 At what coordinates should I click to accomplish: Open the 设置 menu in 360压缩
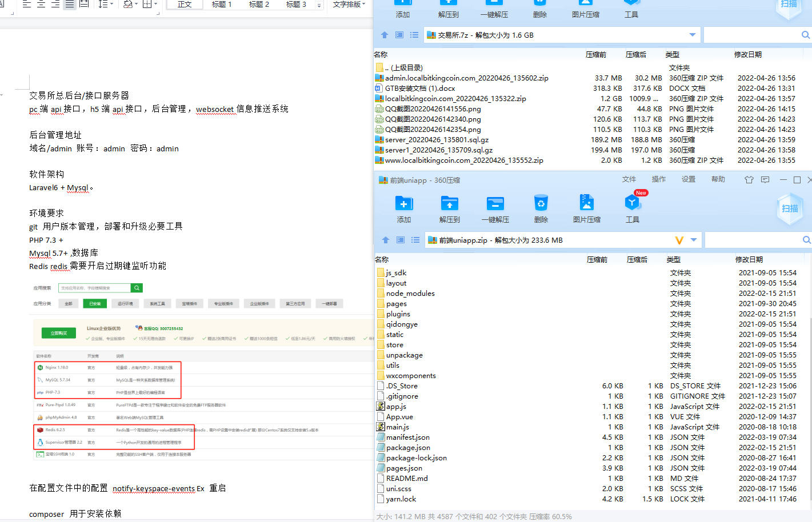(x=688, y=179)
